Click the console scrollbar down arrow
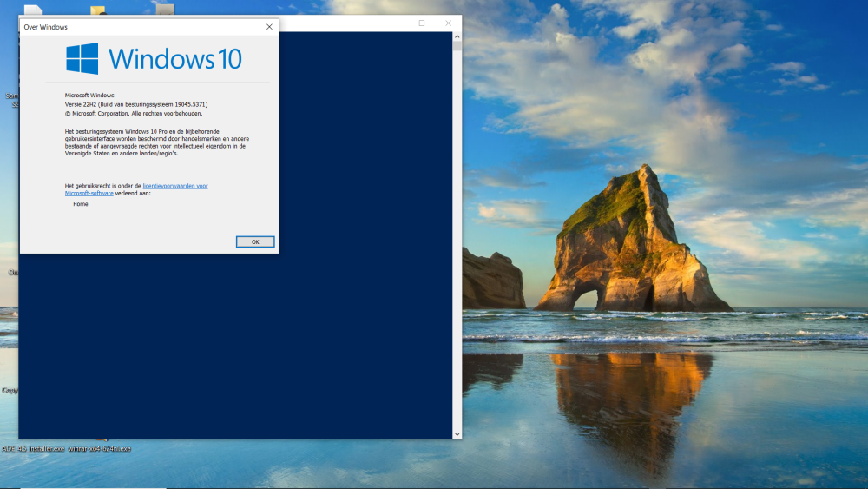This screenshot has width=868, height=489. (457, 433)
